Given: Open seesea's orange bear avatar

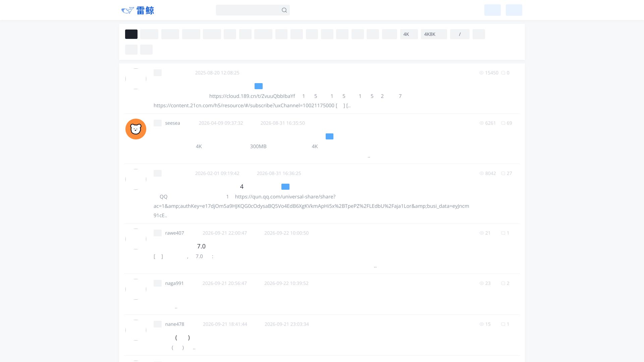Looking at the screenshot, I should click(x=136, y=129).
